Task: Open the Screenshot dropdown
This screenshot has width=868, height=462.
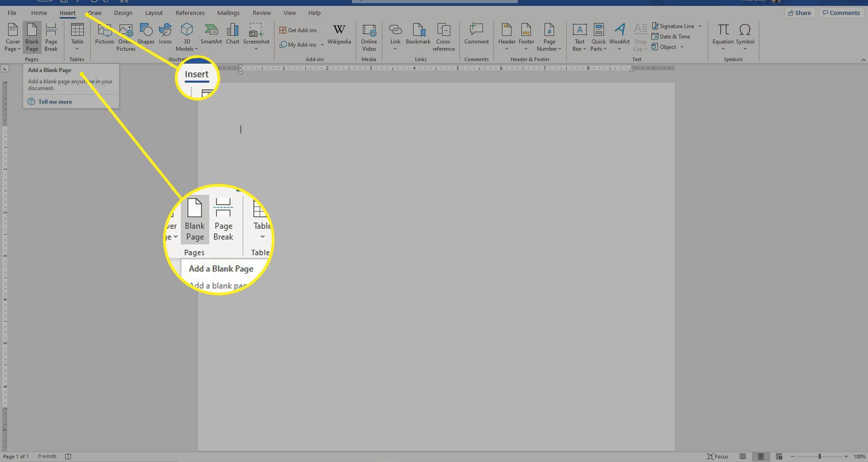Action: coord(256,37)
